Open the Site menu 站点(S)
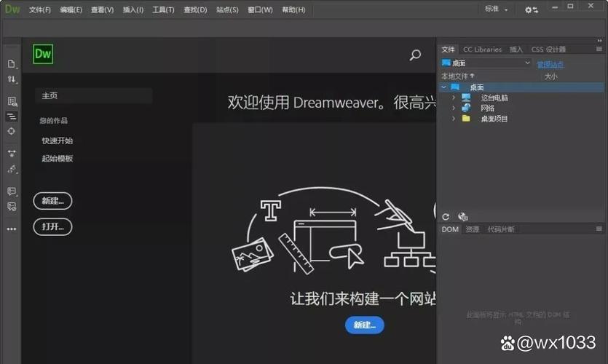The height and width of the screenshot is (364, 608). [227, 9]
